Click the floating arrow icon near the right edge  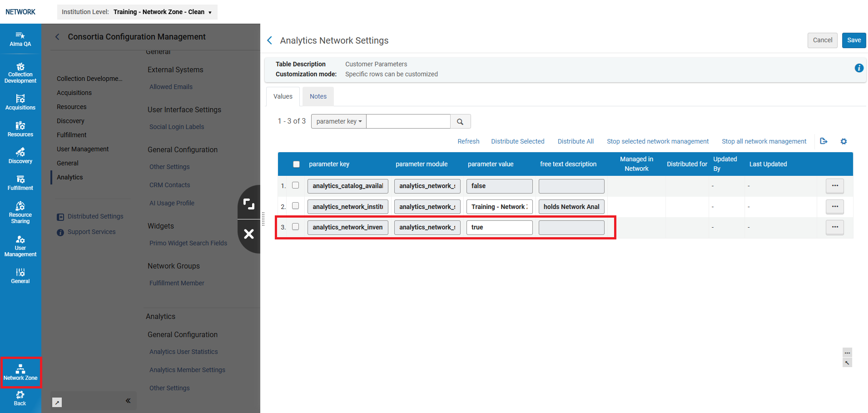coord(847,363)
